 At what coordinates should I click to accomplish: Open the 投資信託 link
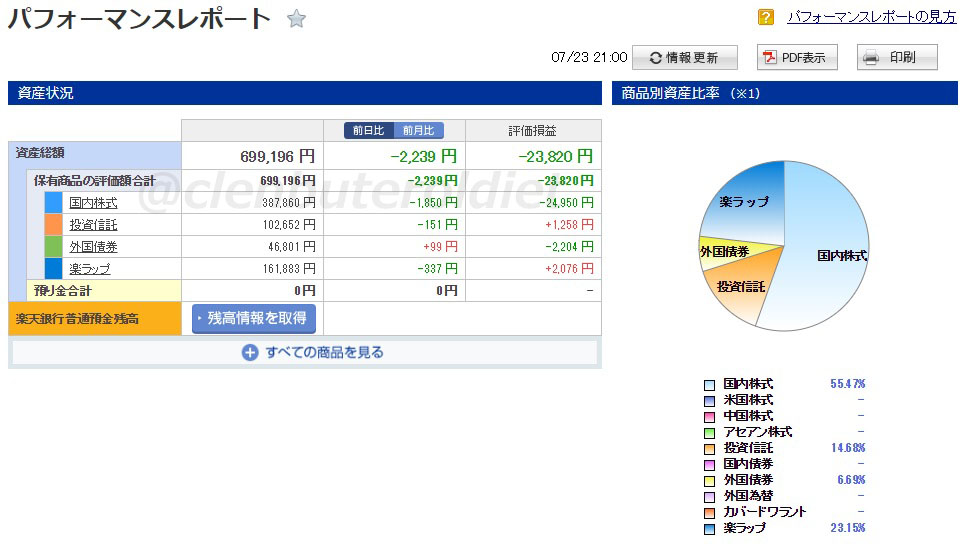(93, 225)
